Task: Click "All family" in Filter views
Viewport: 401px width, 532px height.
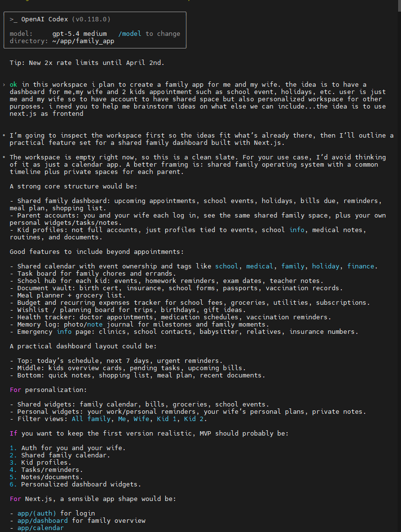Action: pos(91,419)
